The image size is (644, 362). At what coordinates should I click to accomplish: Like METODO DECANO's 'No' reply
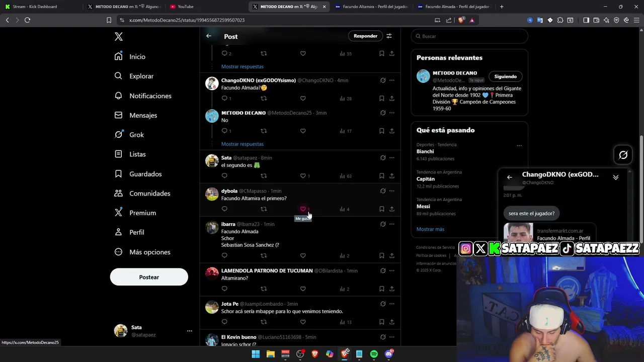303,131
